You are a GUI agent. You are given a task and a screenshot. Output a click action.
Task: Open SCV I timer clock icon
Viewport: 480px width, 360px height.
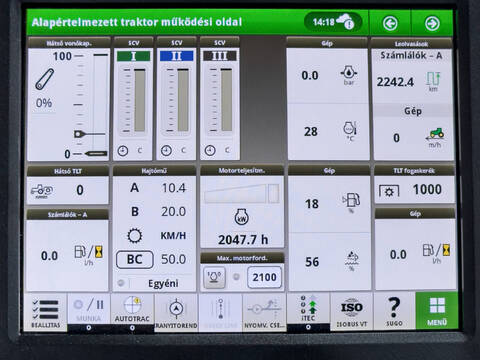point(123,151)
